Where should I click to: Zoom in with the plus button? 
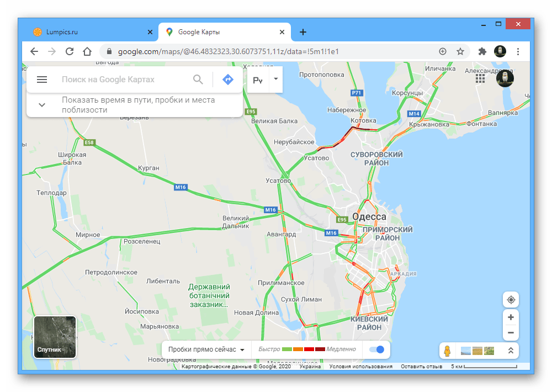[511, 317]
